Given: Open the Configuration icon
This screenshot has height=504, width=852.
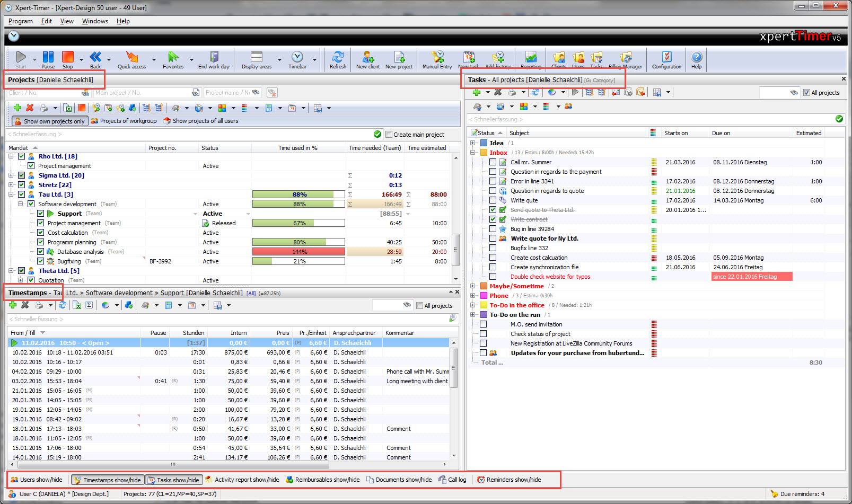Looking at the screenshot, I should 666,58.
